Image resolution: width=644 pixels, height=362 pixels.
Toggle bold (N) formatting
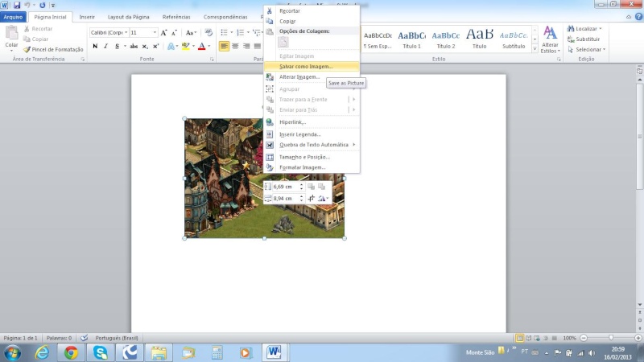coord(95,47)
